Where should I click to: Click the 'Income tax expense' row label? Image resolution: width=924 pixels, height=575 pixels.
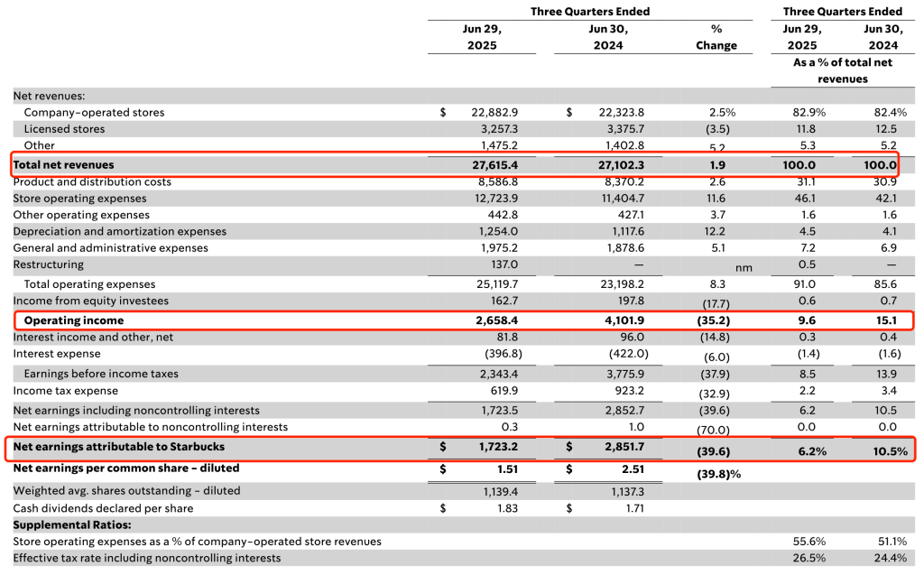[65, 391]
